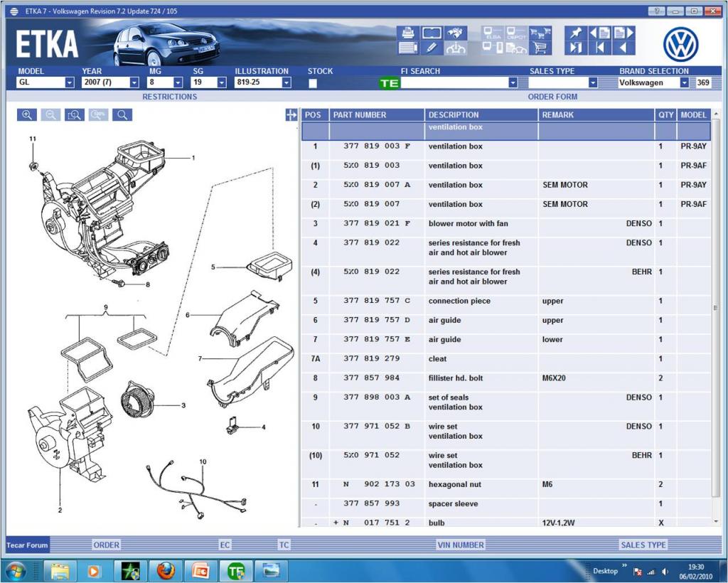Open the single shopping cart icon

point(540,48)
